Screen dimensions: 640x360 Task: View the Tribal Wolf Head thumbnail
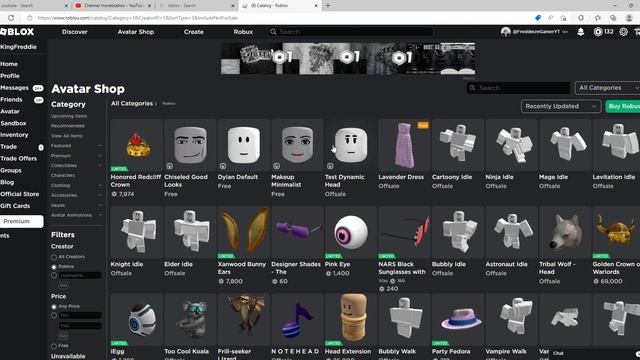[x=565, y=232]
